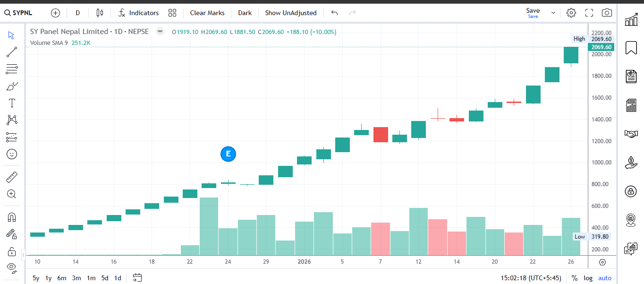Click the bookmark icon in right sidebar
Screen dimensions: 644x284
tap(631, 48)
